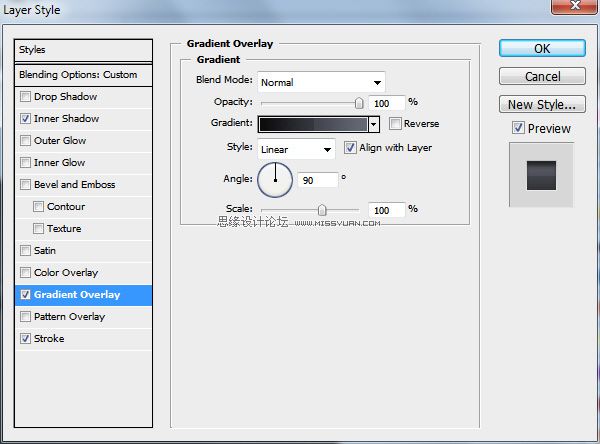Click the Angle dial control
600x444 pixels.
(x=275, y=180)
